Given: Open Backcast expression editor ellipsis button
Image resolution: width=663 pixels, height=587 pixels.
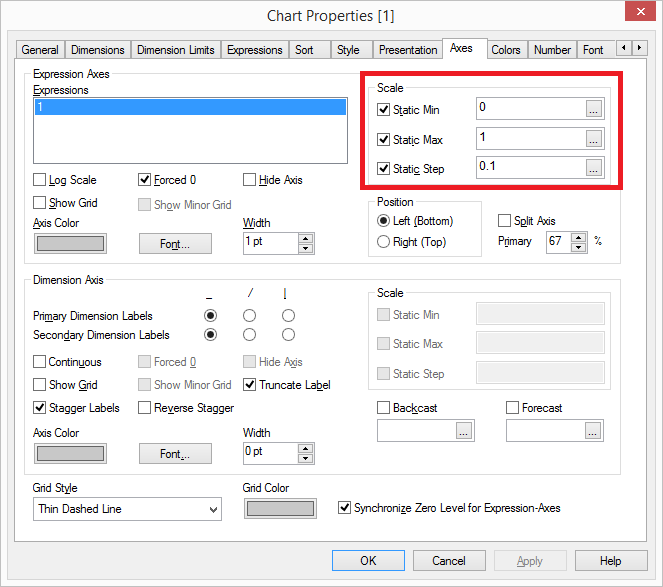Looking at the screenshot, I should (464, 431).
